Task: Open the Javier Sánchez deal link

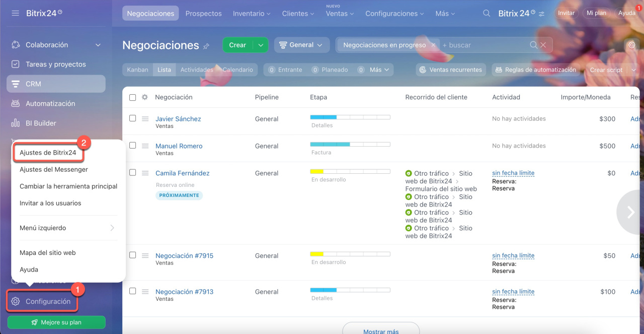Action: 178,119
